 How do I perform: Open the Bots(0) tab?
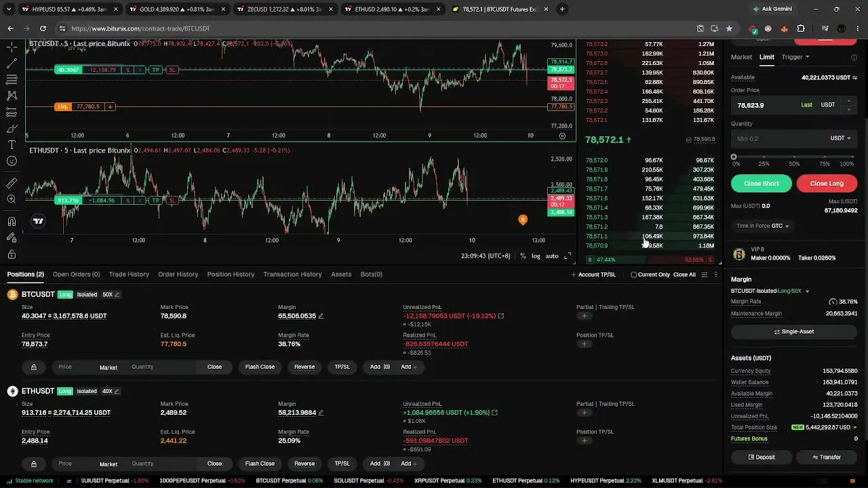click(372, 274)
